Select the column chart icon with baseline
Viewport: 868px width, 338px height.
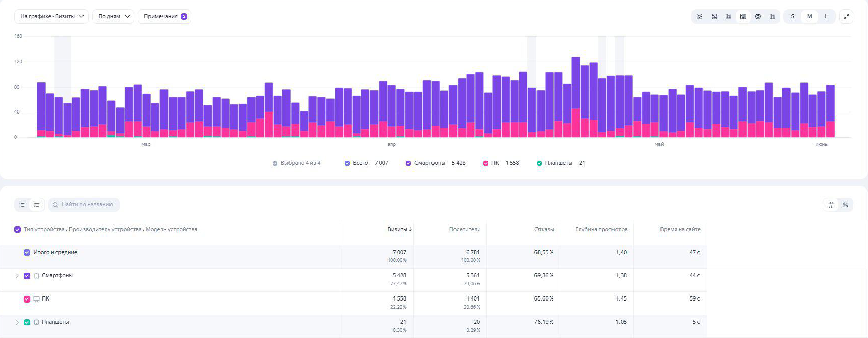(728, 17)
